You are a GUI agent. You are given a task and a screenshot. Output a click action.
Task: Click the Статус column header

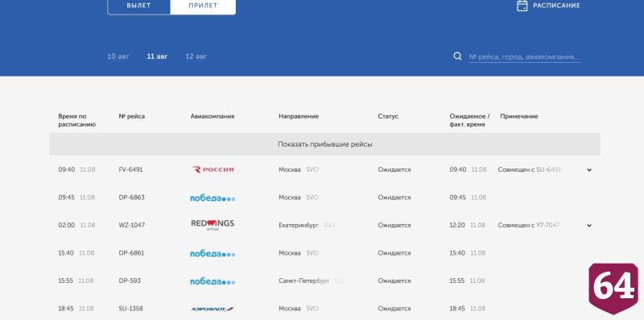click(388, 116)
